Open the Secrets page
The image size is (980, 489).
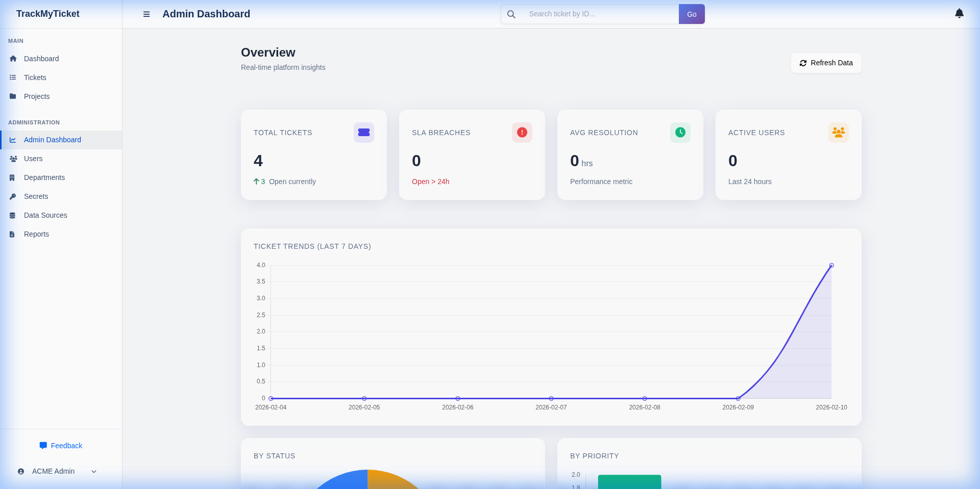tap(61, 196)
